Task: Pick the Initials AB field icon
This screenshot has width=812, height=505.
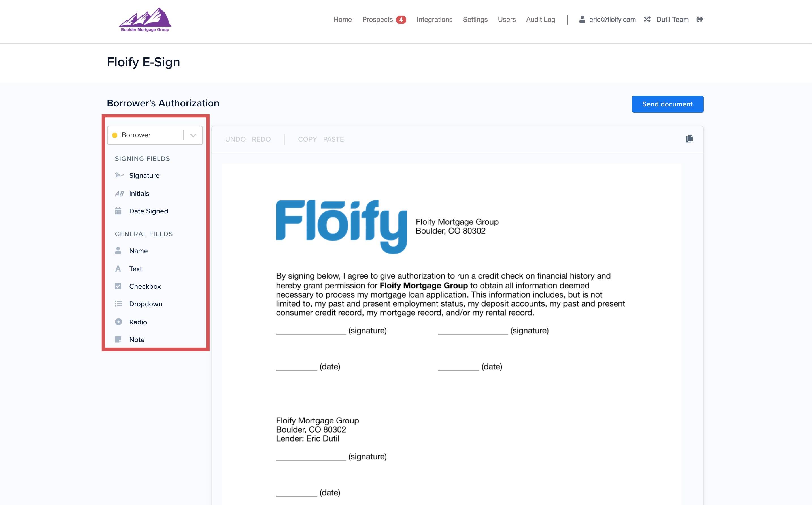Action: tap(119, 194)
